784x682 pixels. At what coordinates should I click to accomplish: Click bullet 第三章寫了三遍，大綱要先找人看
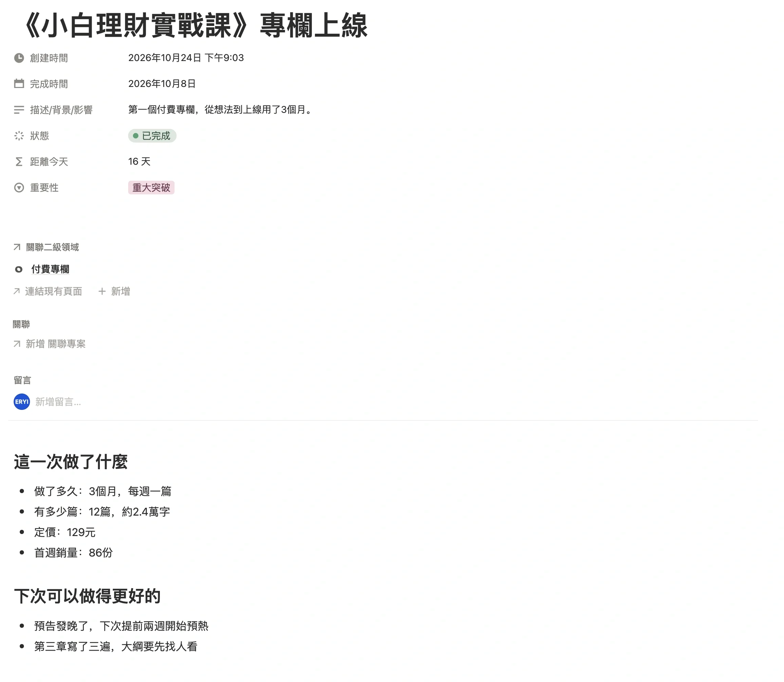pos(116,647)
